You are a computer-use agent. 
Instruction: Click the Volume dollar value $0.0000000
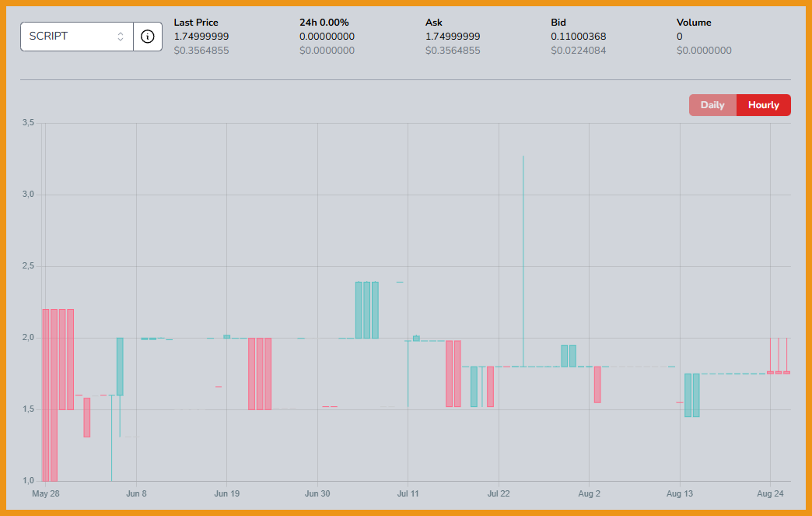(705, 51)
